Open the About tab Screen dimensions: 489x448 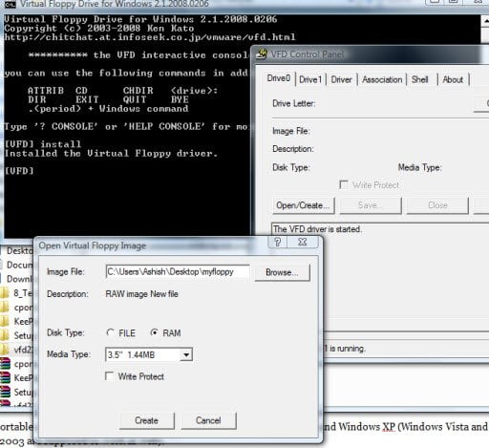[453, 79]
